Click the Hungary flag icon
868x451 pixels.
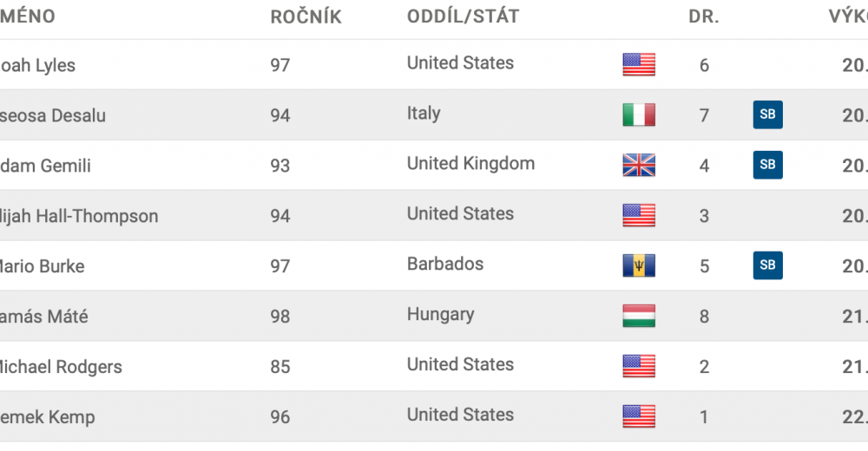click(639, 316)
